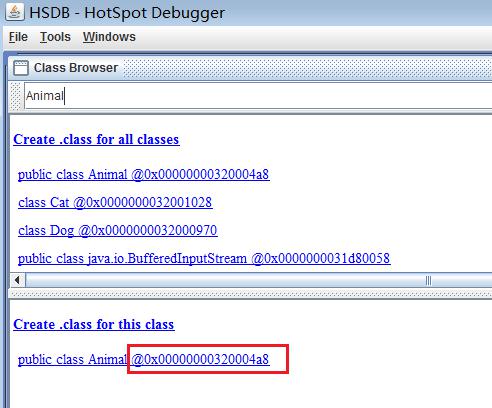The width and height of the screenshot is (492, 408).
Task: Click the Animal class search input field
Action: [258, 96]
